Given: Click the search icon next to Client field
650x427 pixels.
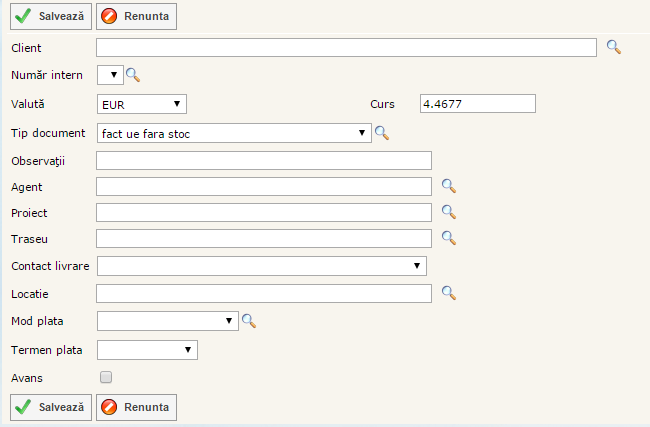Looking at the screenshot, I should click(614, 47).
